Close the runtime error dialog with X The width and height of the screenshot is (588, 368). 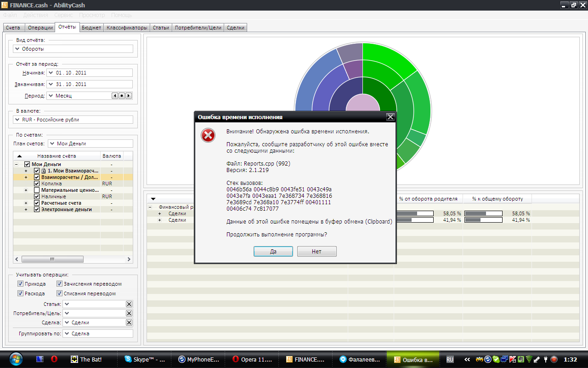(x=390, y=117)
